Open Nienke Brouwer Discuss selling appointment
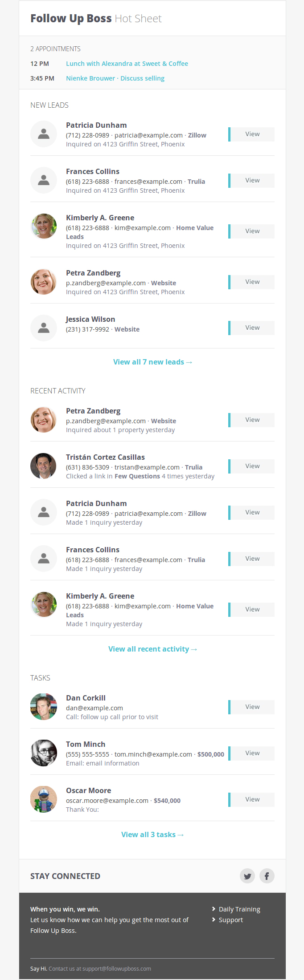The height and width of the screenshot is (980, 304). pos(115,78)
